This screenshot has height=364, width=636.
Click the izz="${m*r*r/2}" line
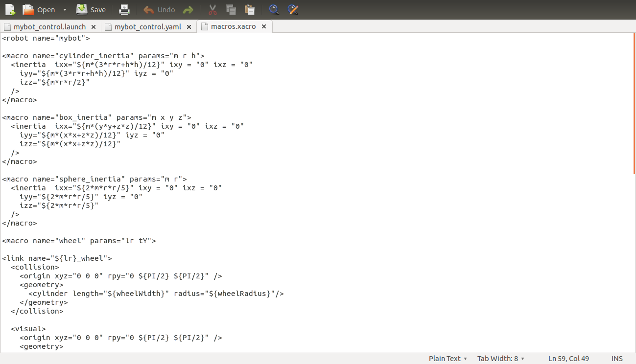(x=55, y=82)
